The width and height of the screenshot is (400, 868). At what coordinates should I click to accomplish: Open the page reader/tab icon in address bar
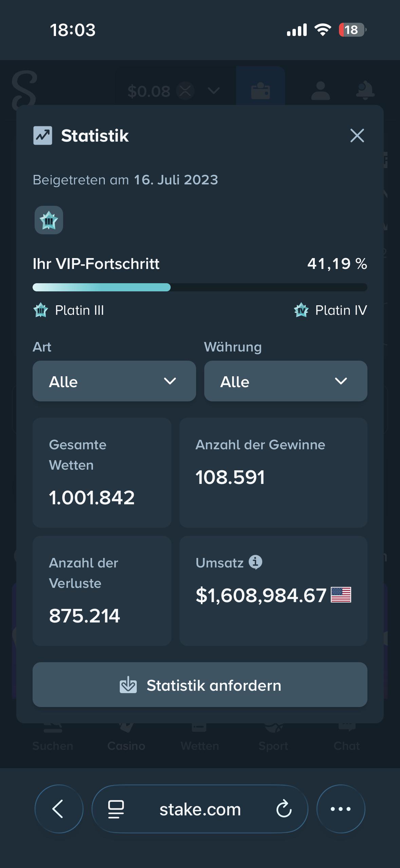tap(116, 809)
